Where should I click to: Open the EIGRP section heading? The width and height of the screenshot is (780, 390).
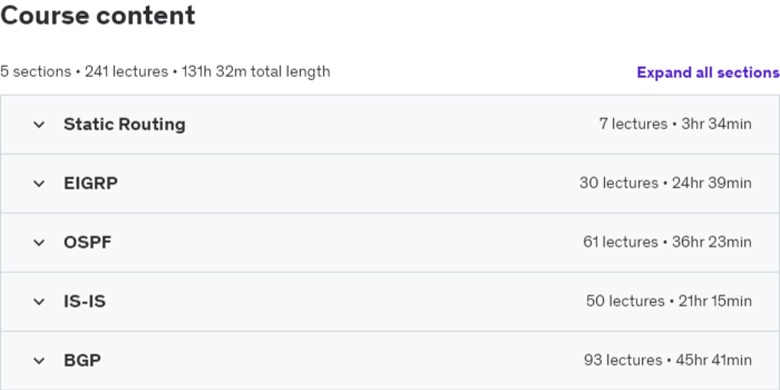pyautogui.click(x=91, y=184)
